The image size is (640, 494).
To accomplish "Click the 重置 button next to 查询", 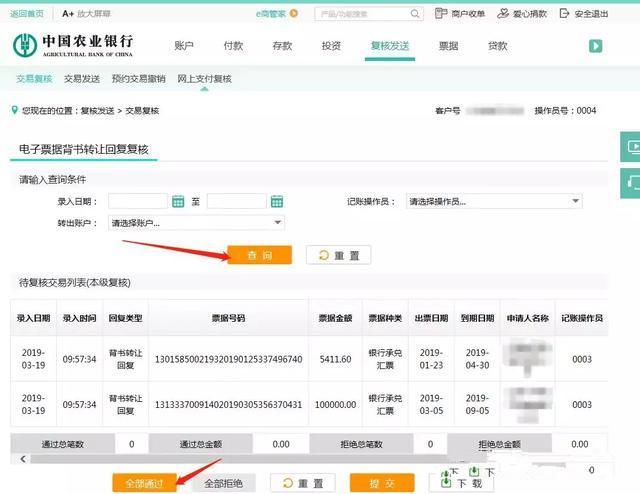I will point(338,255).
